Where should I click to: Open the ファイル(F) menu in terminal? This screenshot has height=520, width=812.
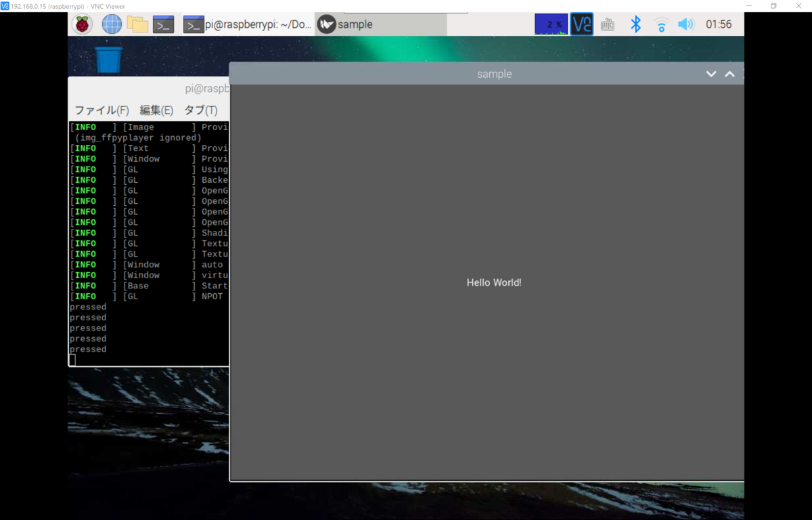(101, 110)
